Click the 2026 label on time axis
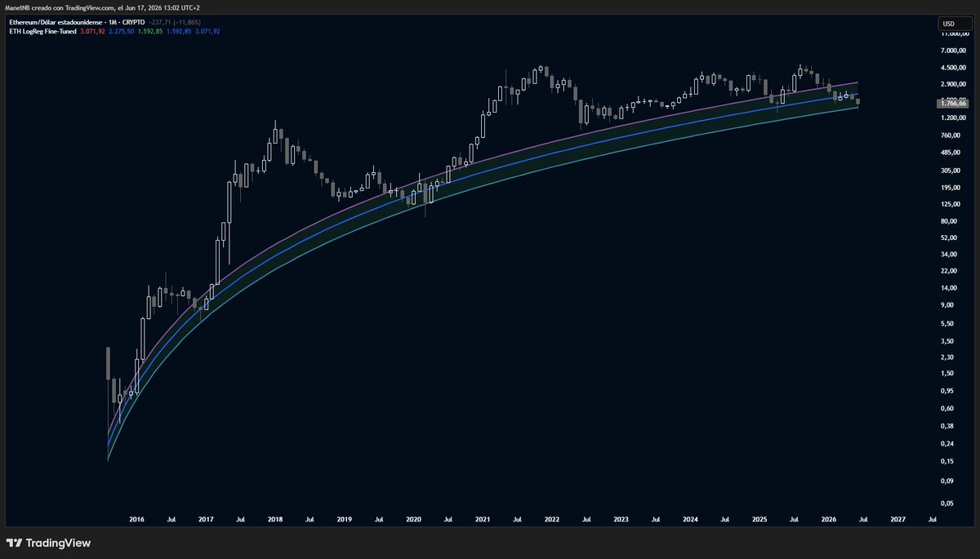Viewport: 980px width, 559px height. click(829, 518)
